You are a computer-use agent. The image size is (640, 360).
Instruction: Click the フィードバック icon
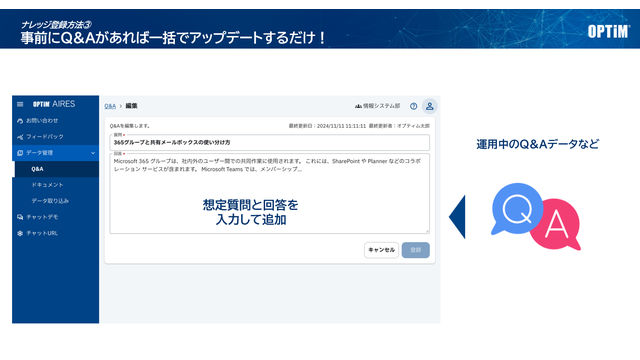point(20,137)
